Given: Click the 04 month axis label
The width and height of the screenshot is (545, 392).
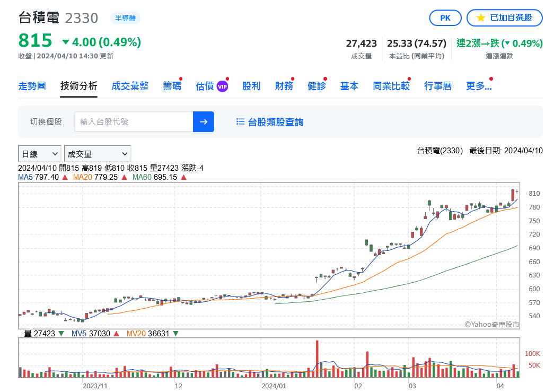Looking at the screenshot, I should pyautogui.click(x=500, y=386).
